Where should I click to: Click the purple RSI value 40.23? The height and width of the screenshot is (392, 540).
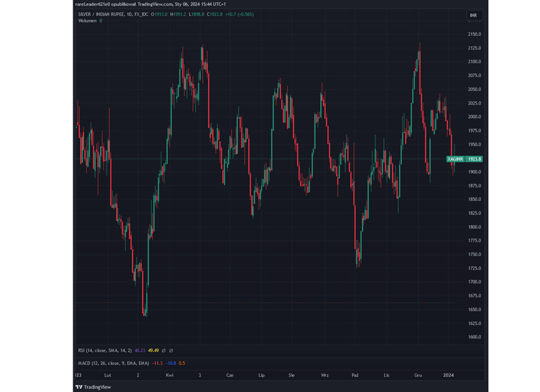(x=140, y=351)
